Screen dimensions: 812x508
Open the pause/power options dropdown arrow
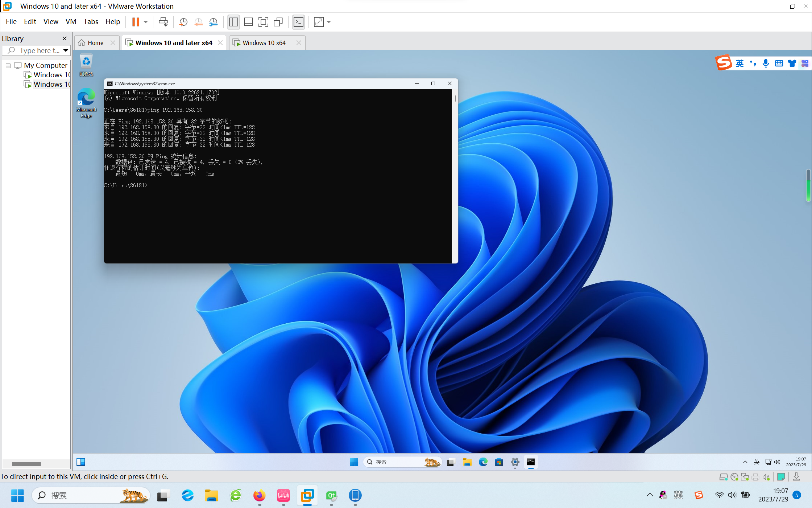[146, 22]
